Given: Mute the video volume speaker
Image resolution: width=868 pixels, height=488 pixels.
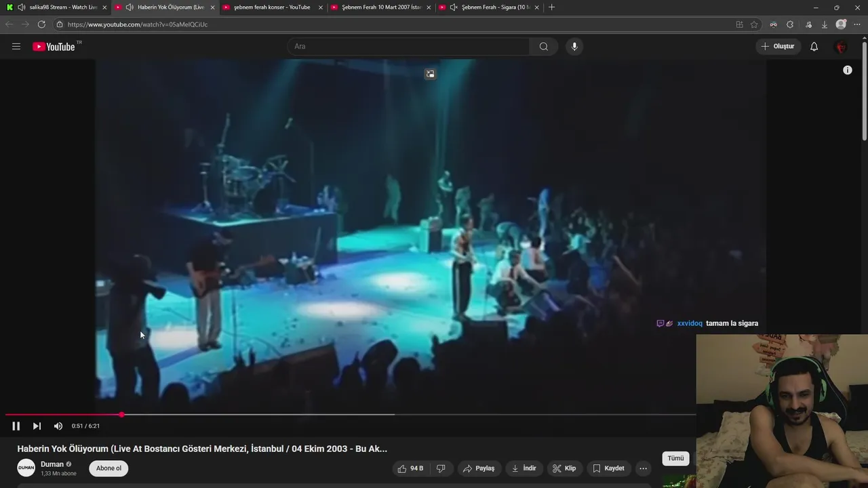Looking at the screenshot, I should coord(58,426).
